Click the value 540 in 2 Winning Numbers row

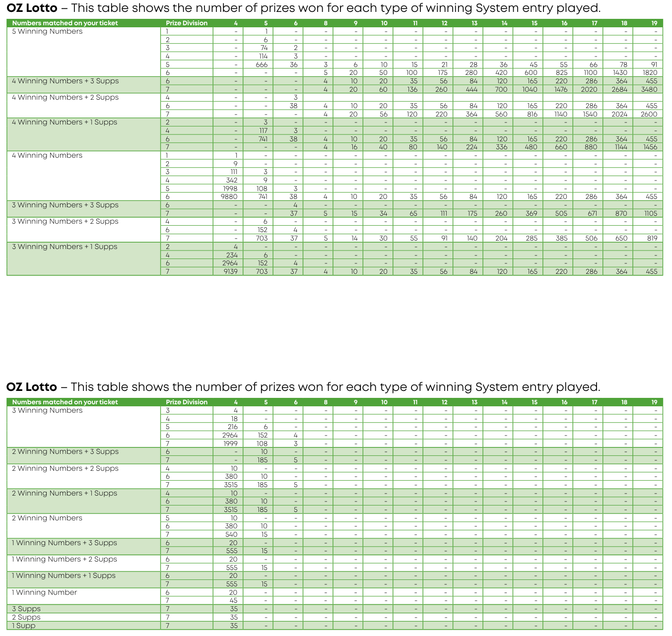coord(232,534)
